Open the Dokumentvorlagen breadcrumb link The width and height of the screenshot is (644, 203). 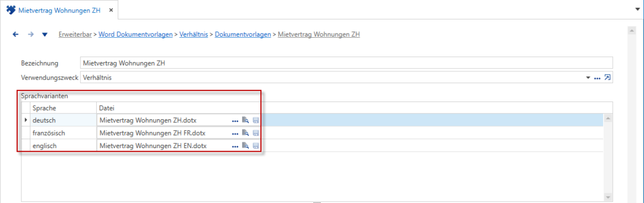[x=243, y=35]
